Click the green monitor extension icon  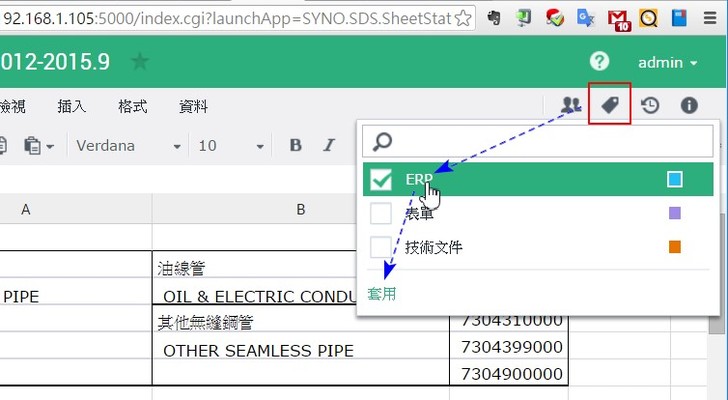click(524, 18)
